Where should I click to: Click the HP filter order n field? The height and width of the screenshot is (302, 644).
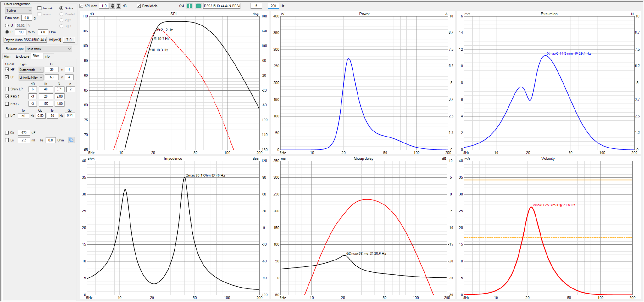pos(69,70)
